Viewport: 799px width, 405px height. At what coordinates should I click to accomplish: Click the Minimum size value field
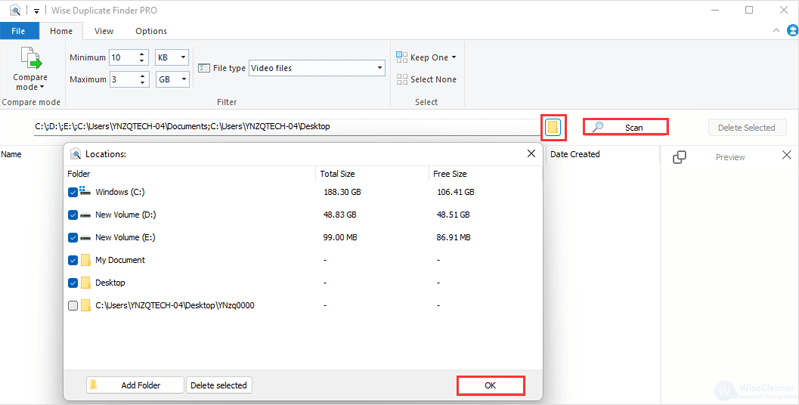124,58
